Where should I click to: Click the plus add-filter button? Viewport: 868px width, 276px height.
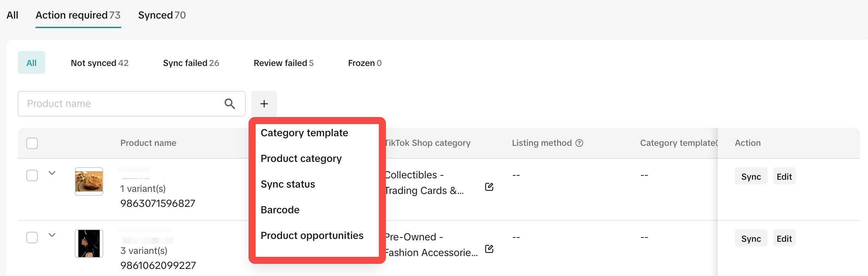[x=264, y=104]
